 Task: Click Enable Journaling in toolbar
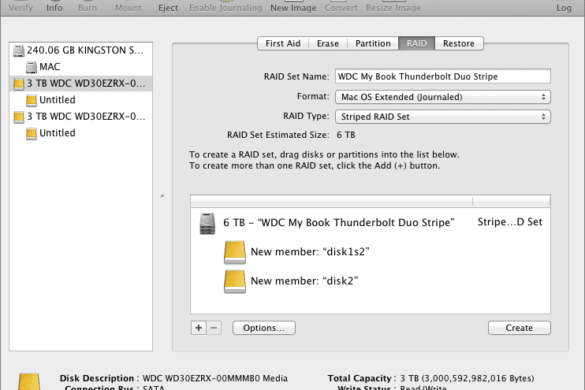[x=225, y=7]
